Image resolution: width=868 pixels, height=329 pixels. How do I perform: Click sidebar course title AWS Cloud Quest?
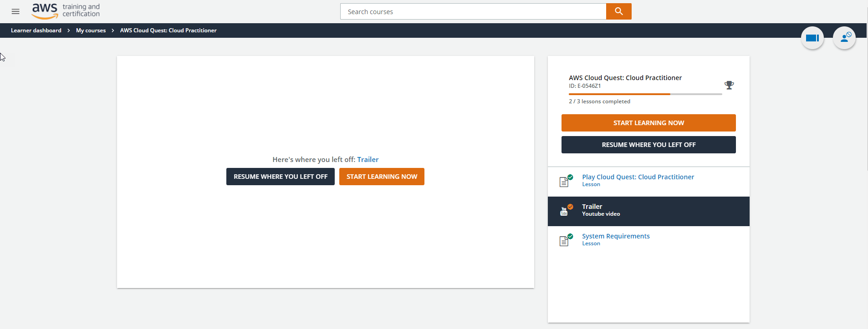tap(625, 78)
